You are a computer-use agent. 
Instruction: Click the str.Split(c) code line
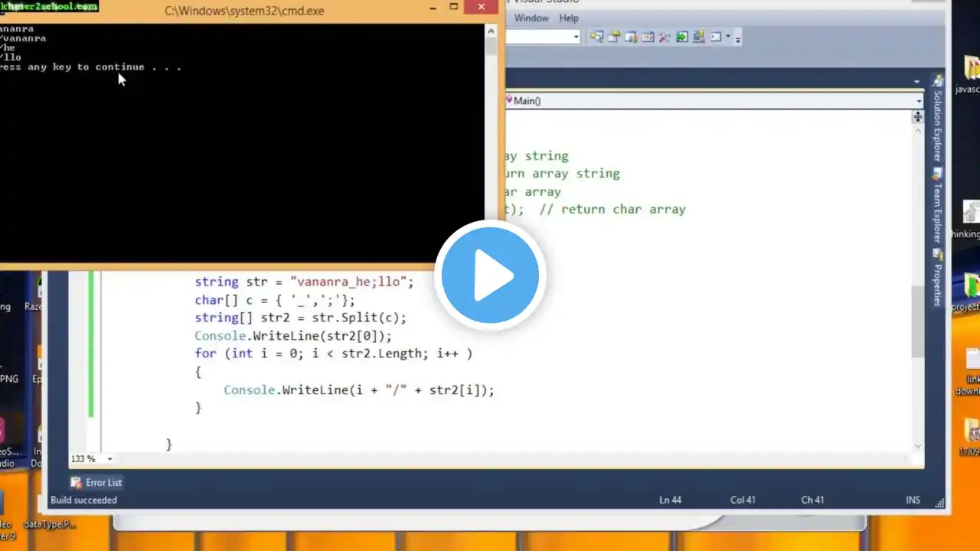click(301, 318)
